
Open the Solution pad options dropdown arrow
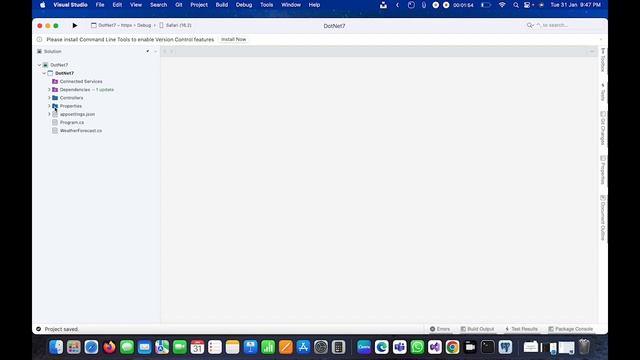[147, 51]
